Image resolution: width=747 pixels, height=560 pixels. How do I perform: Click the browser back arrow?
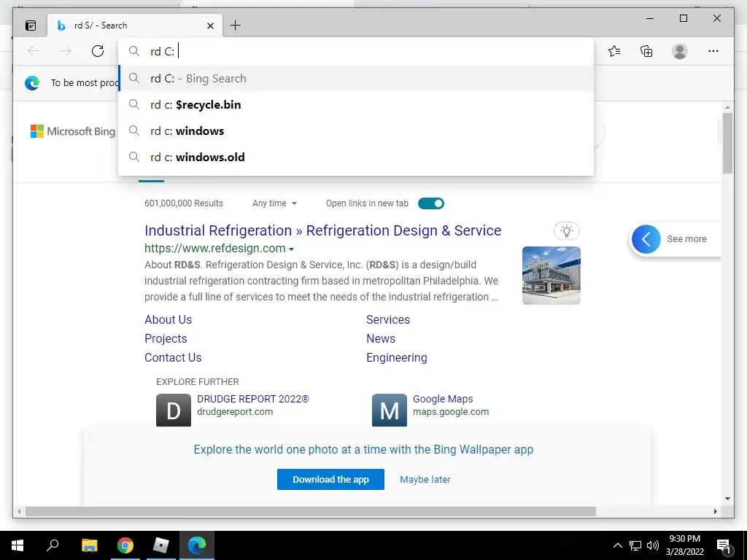pyautogui.click(x=34, y=51)
